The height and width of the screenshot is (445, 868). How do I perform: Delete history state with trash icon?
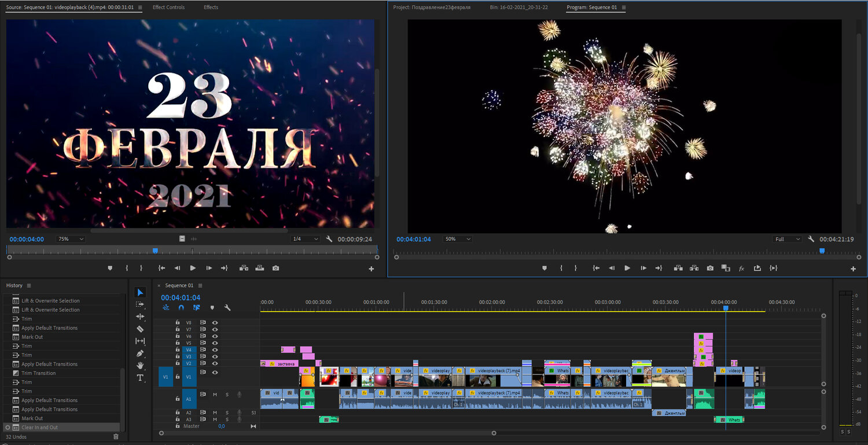pos(116,437)
